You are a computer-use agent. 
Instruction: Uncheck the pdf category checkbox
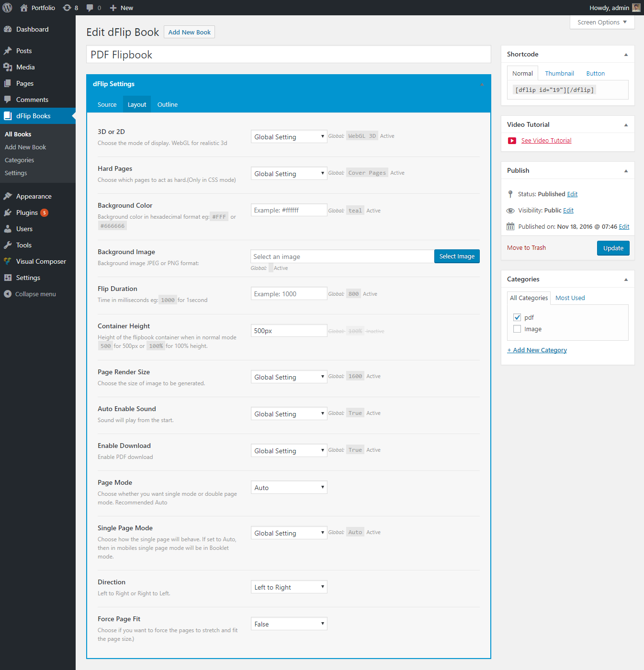[517, 317]
